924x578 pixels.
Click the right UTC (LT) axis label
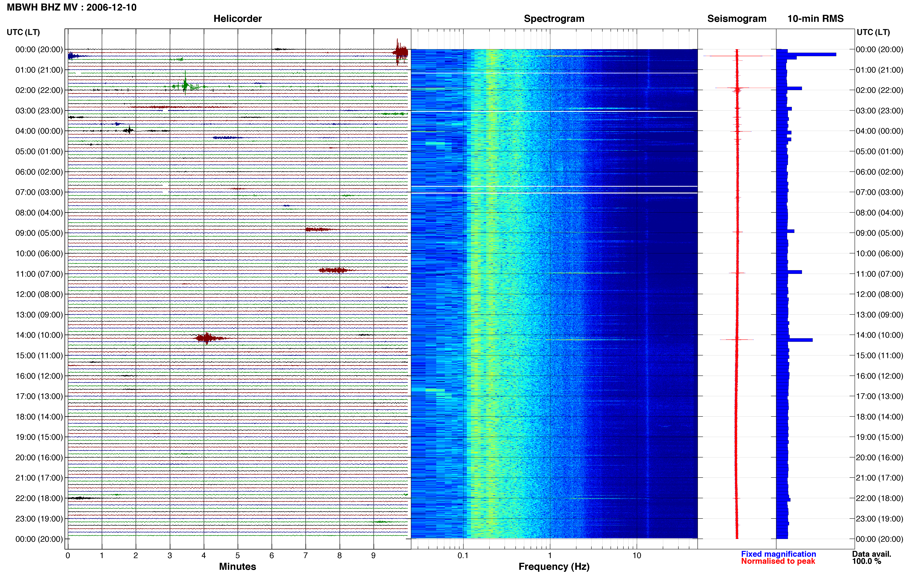pos(873,32)
